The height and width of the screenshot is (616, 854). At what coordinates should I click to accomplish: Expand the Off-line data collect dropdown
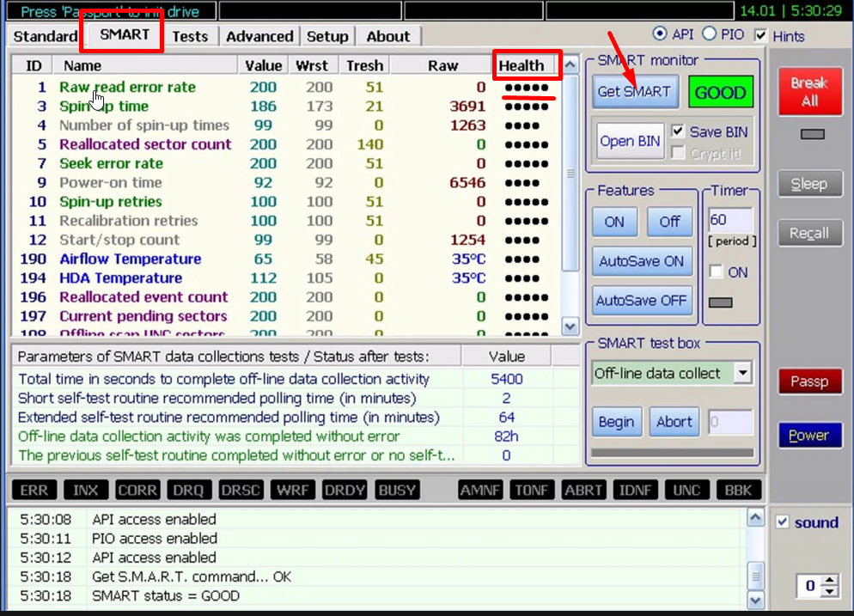[x=743, y=373]
